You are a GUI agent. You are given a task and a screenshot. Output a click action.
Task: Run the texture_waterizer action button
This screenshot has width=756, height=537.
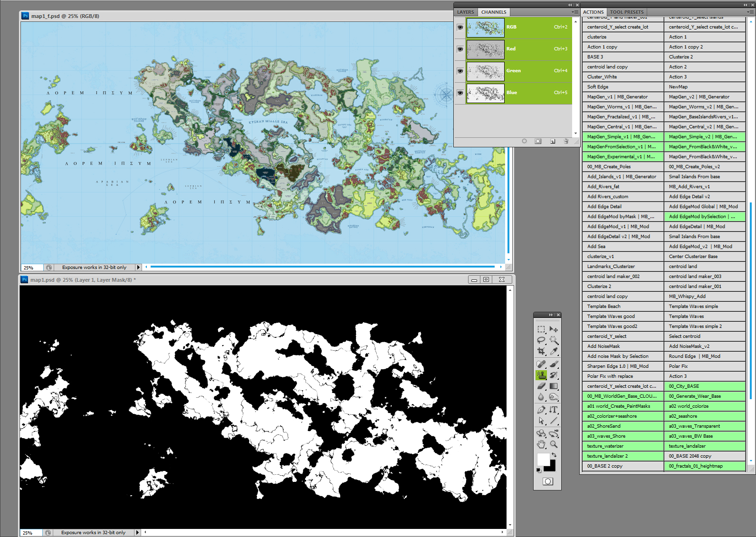[622, 446]
